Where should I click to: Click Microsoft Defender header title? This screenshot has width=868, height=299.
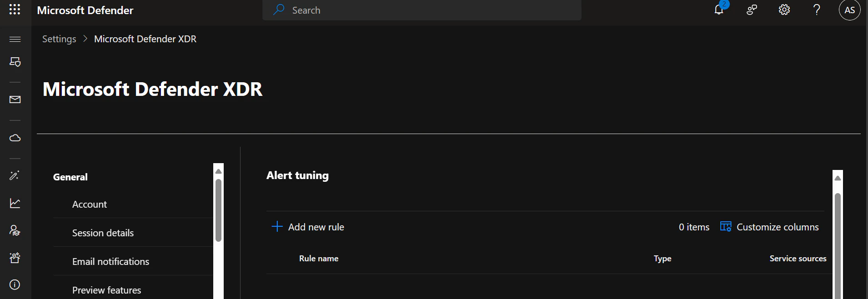tap(85, 10)
